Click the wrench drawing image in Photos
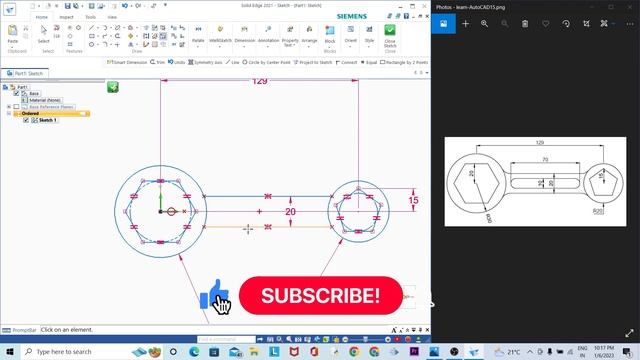The height and width of the screenshot is (360, 640). pyautogui.click(x=535, y=182)
